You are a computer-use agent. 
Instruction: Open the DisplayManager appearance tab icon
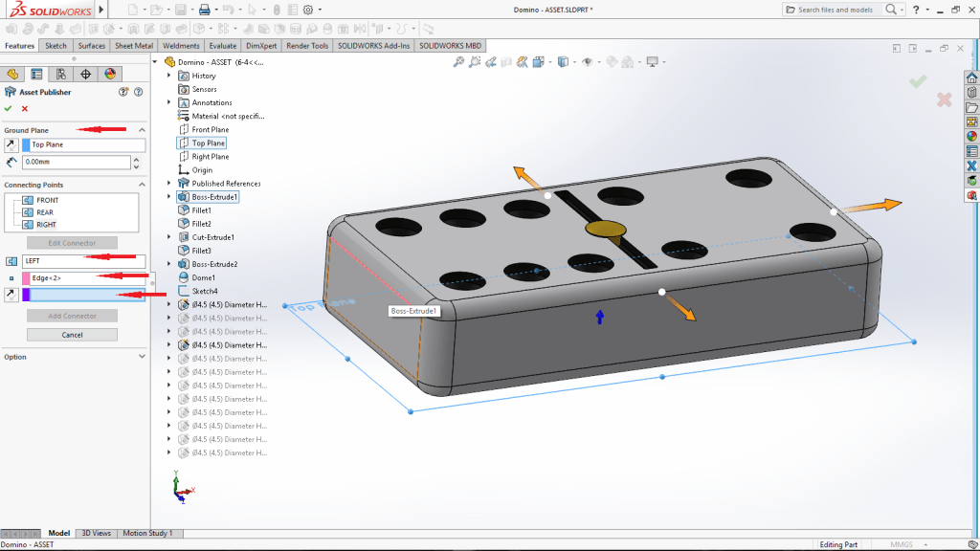coord(110,74)
